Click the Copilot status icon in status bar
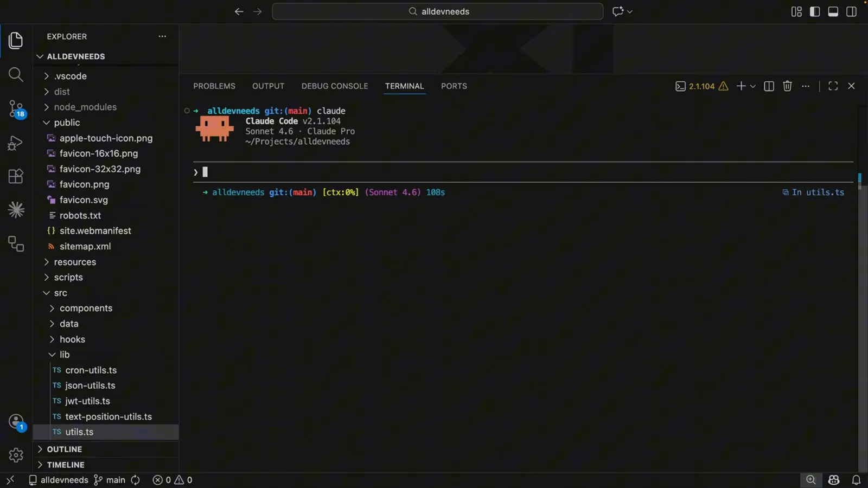868x488 pixels. click(834, 480)
